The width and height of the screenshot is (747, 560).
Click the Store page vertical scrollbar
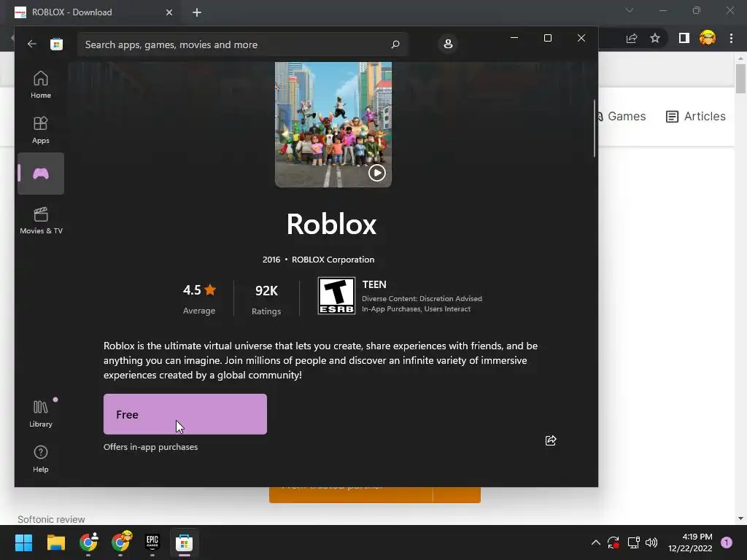pyautogui.click(x=595, y=128)
